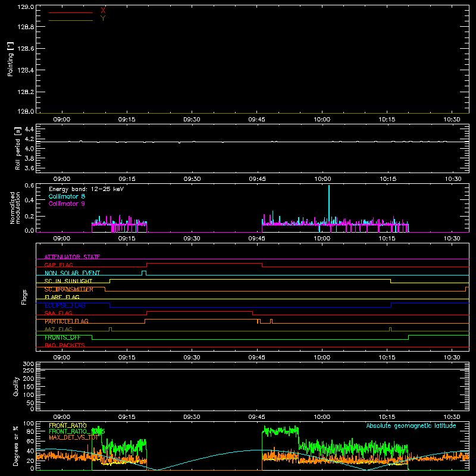Click the 129.0 tick label on Pointing axis

click(x=26, y=7)
